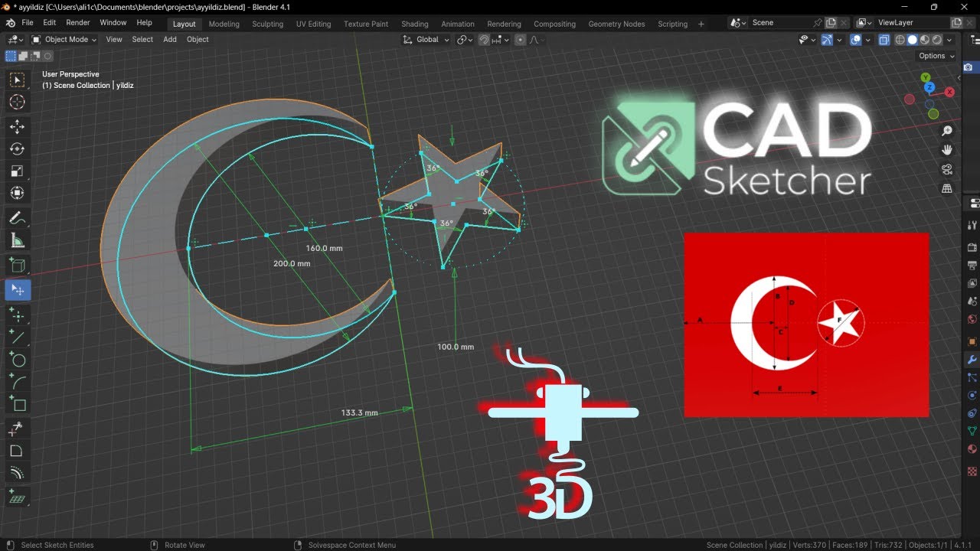The image size is (980, 551).
Task: Create a new scene button
Action: click(831, 23)
